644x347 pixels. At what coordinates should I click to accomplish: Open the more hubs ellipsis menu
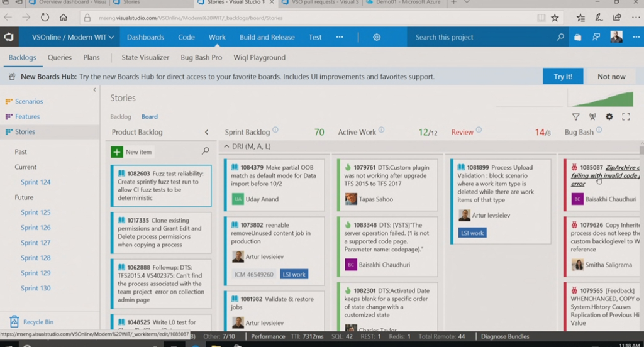click(x=340, y=37)
